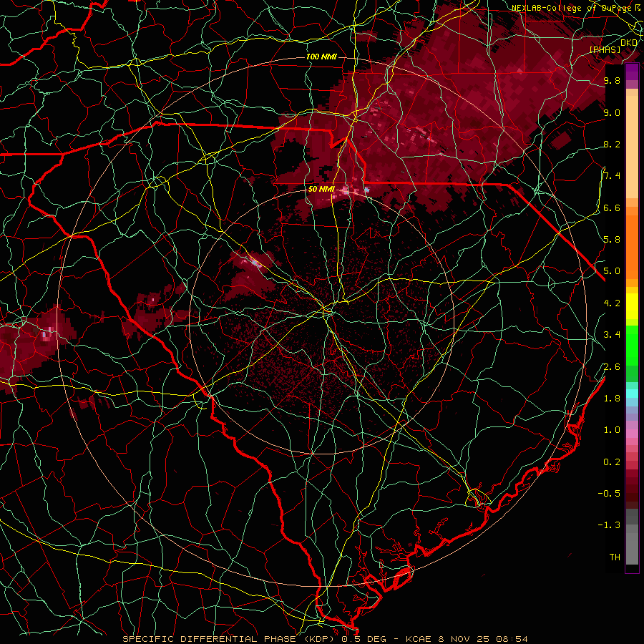Select the 4.2 value on the legend
The height and width of the screenshot is (644, 644).
coord(612,303)
